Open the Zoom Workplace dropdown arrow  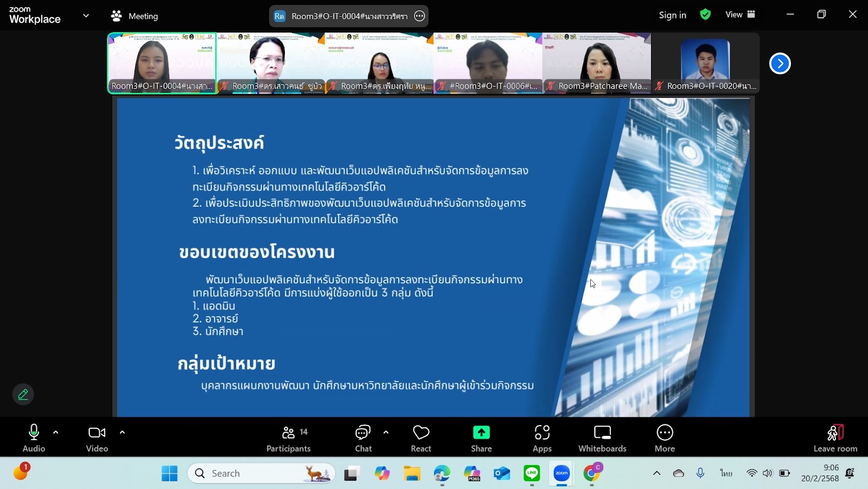point(86,16)
